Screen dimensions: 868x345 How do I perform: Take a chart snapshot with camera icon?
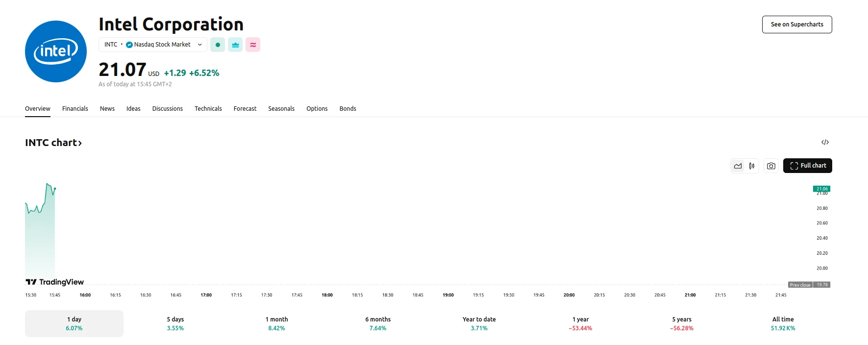[771, 166]
